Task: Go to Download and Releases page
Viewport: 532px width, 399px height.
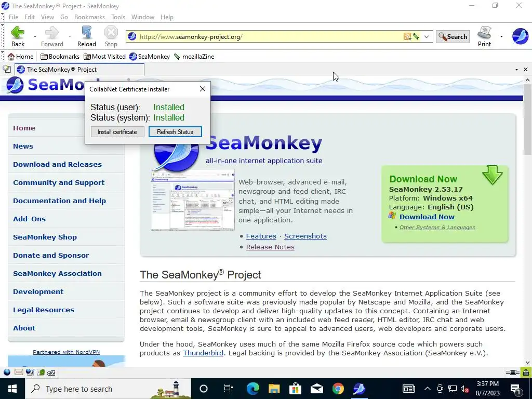Action: pos(57,164)
